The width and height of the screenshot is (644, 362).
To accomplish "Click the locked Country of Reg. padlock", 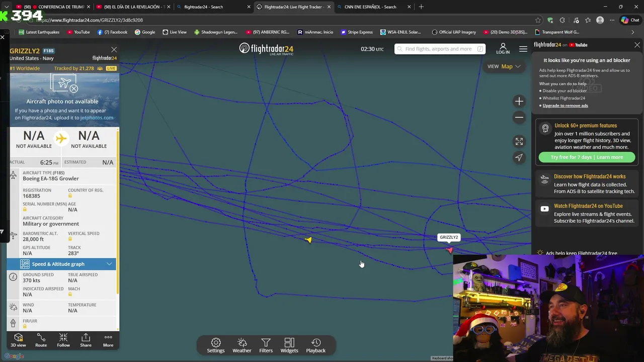I will 70,196.
